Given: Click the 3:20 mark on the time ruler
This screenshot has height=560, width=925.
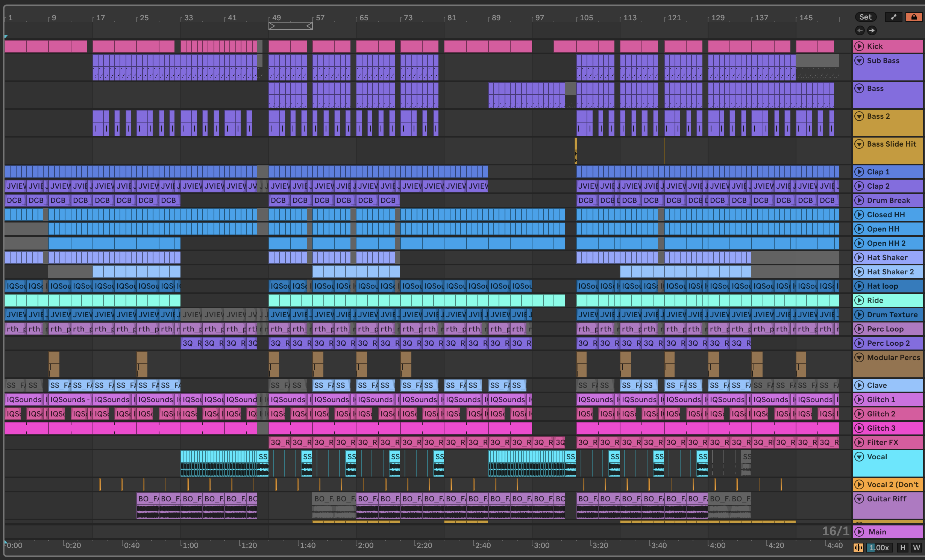Looking at the screenshot, I should click(600, 545).
